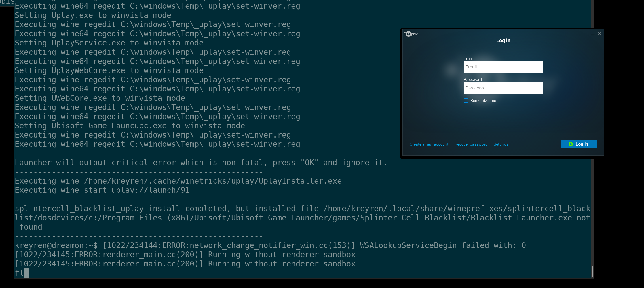Open the Settings link in Uplay
Image resolution: width=644 pixels, height=288 pixels.
coord(501,144)
